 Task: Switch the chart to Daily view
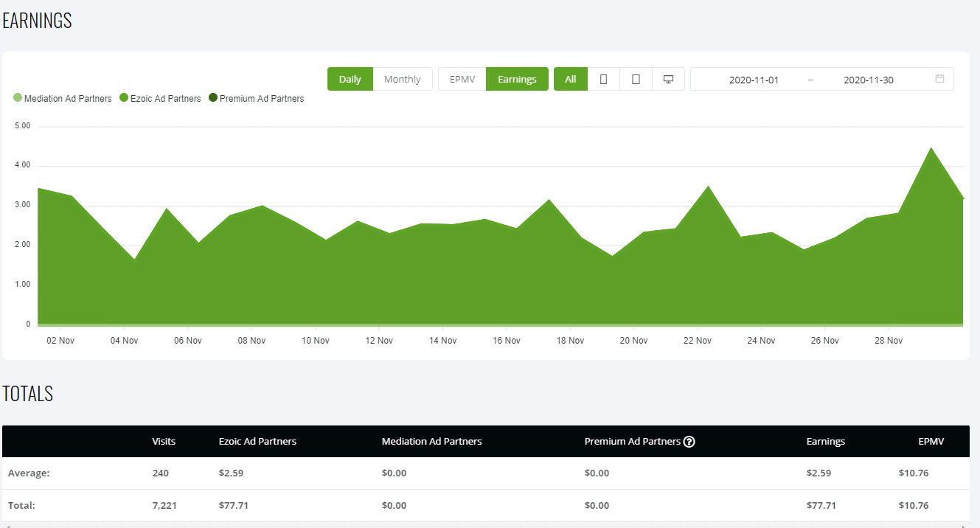350,79
